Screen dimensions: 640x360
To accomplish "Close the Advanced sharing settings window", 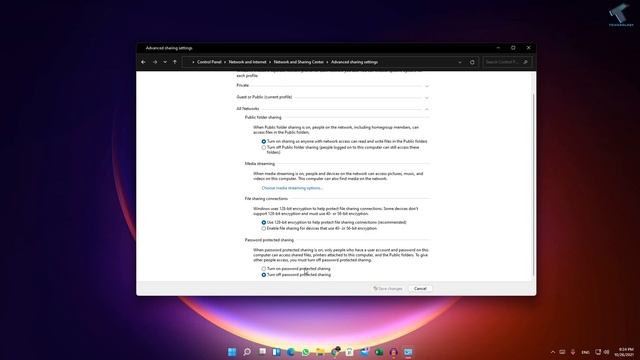I will (x=529, y=48).
